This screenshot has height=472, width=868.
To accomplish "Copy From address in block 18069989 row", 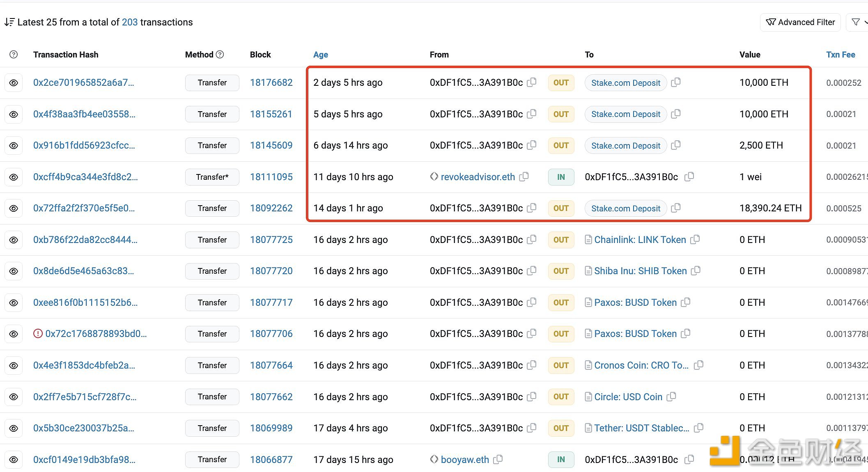I will pyautogui.click(x=532, y=428).
